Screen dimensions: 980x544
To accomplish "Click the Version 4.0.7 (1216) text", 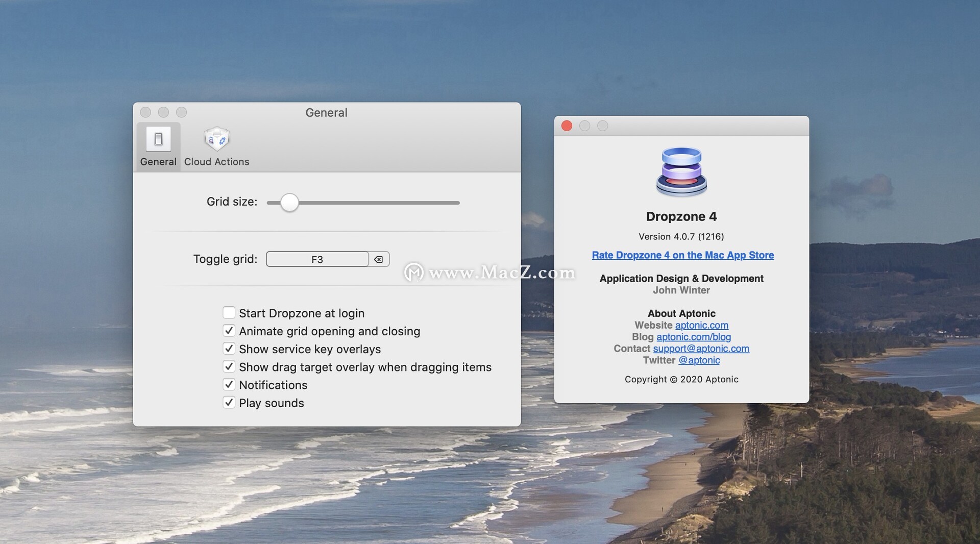I will (x=681, y=236).
